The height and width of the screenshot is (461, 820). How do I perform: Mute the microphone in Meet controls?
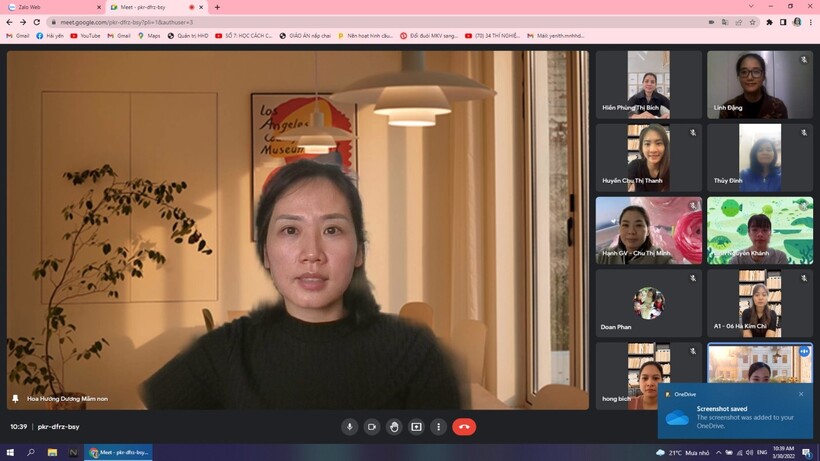349,427
